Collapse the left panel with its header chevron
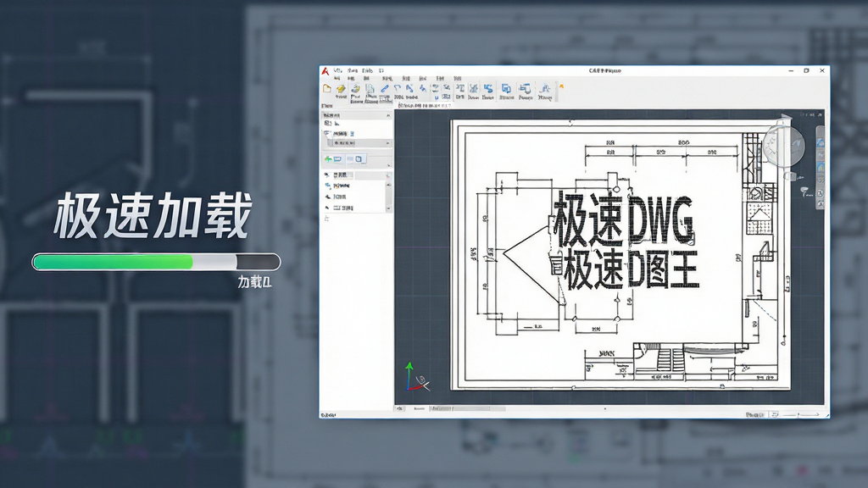868x488 pixels. 388,115
